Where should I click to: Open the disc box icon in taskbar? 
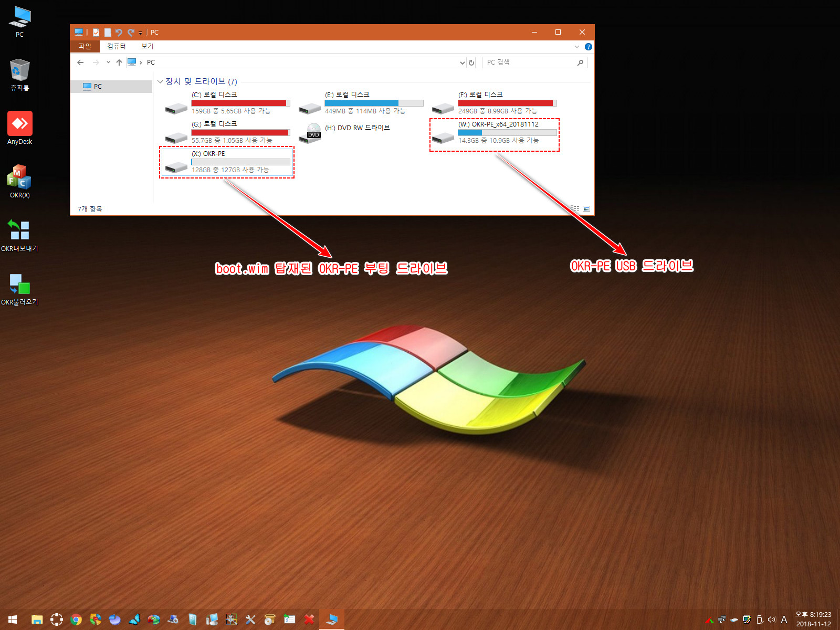pos(270,619)
